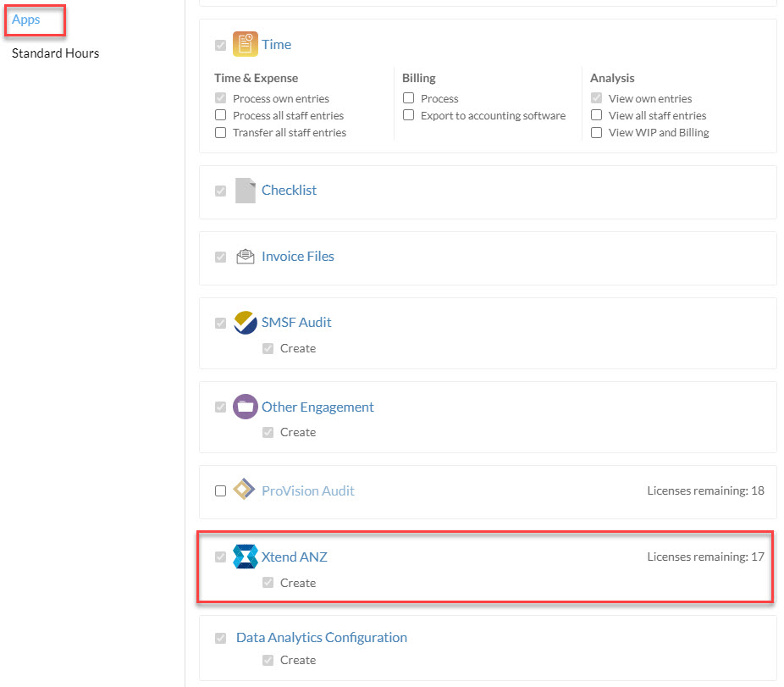Screen dimensions: 784x687
Task: Enable the ProVision Audit checkbox
Action: (220, 490)
